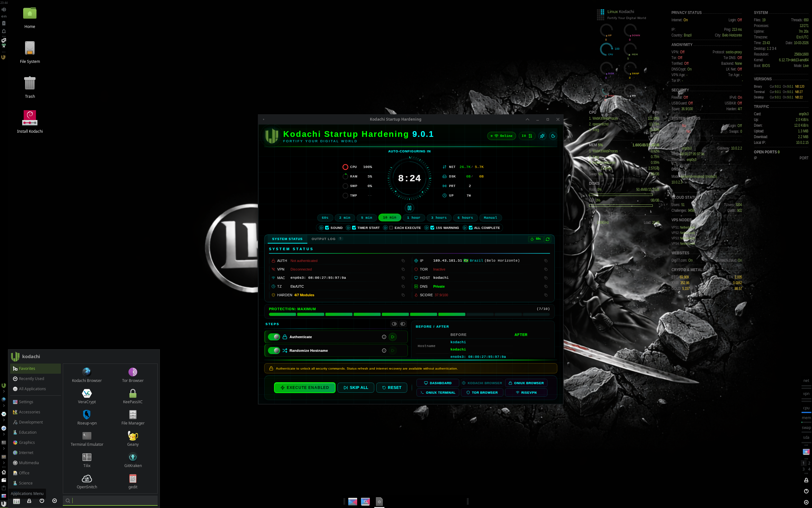Viewport: 812px width, 508px height.
Task: Check the EACH EXECUTE checkbox
Action: tap(391, 228)
